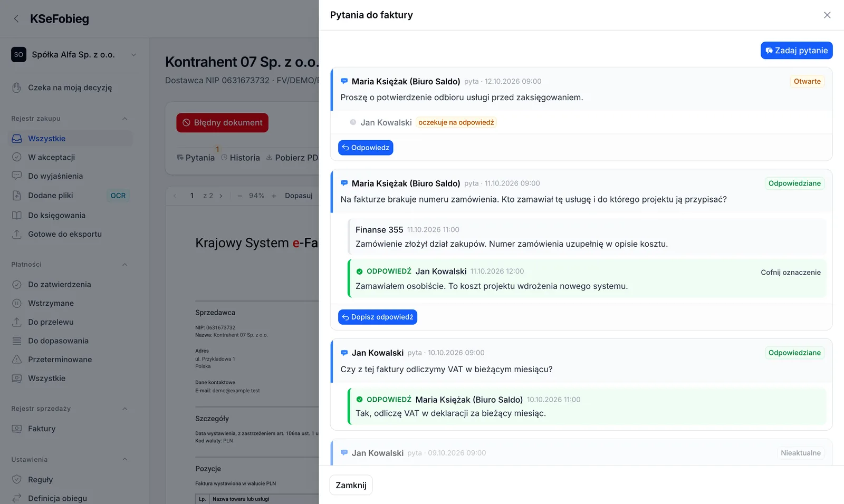The height and width of the screenshot is (504, 844).
Task: Click Odpowiedz on the open question
Action: [x=366, y=148]
